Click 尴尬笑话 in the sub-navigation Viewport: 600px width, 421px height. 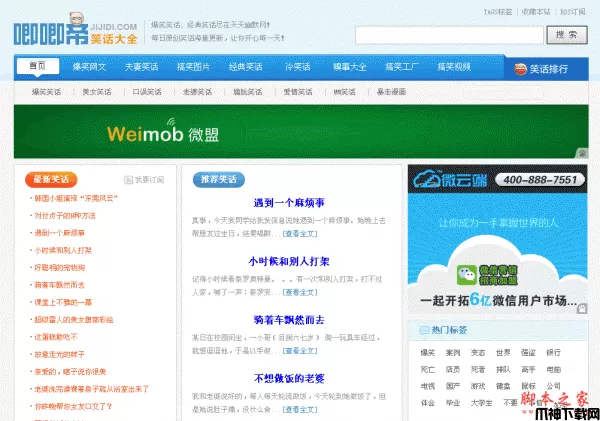(x=248, y=92)
